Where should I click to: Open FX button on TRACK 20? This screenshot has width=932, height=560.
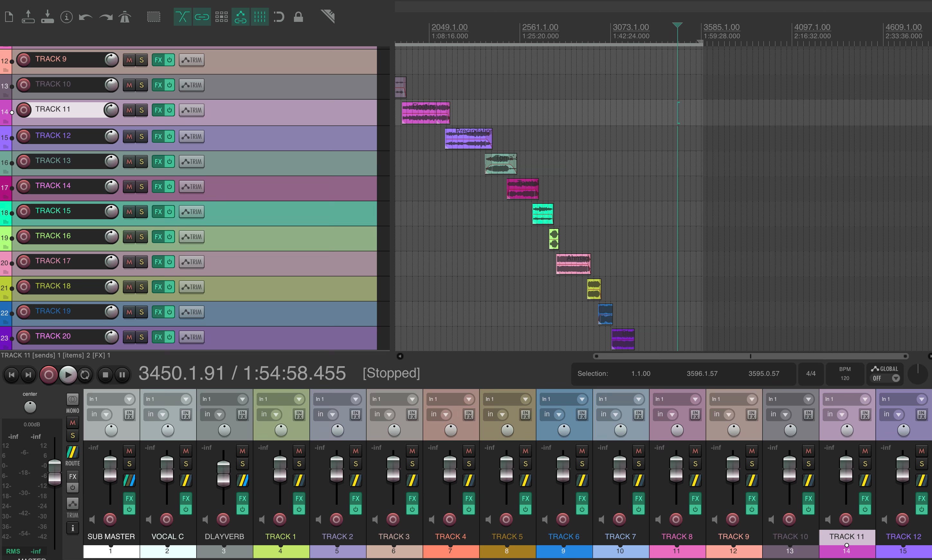[x=158, y=337]
